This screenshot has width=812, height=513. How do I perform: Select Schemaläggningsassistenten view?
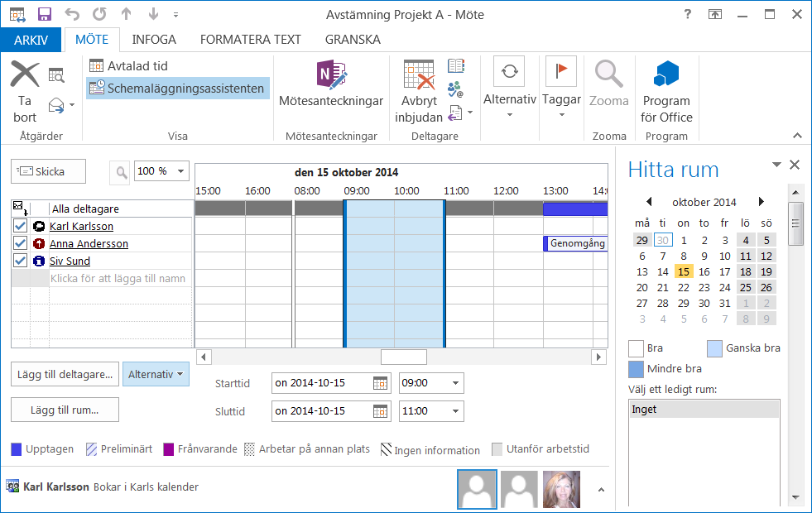[178, 89]
